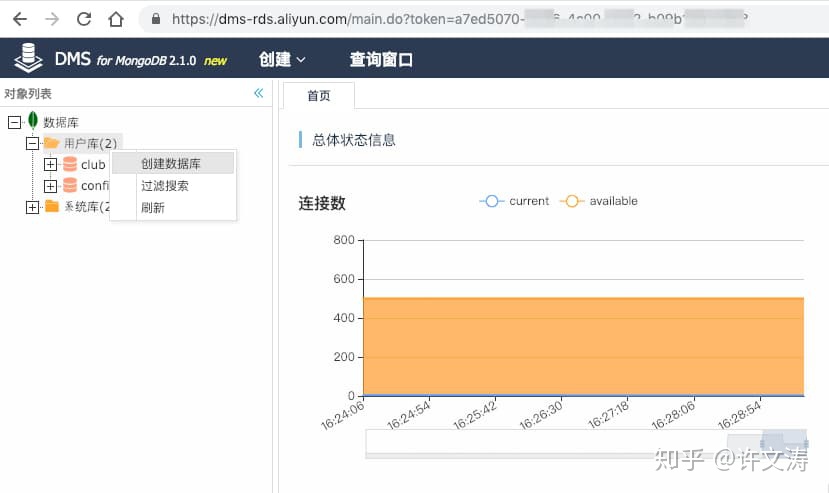Screen dimensions: 829x493
Task: Click the 总体状态信息 section heading
Action: 354,140
